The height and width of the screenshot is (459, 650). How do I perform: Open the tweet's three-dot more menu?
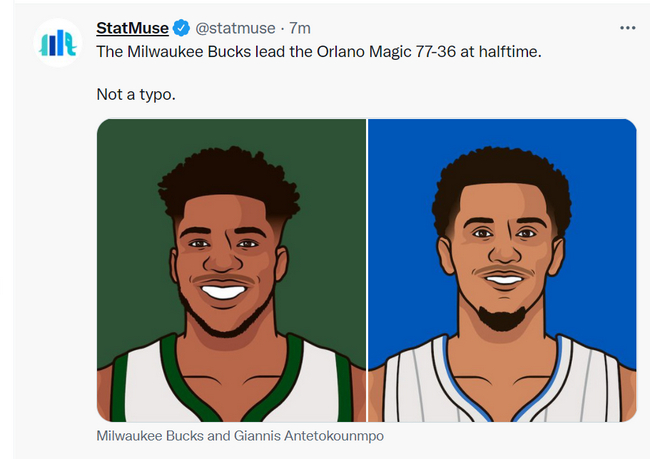[627, 28]
